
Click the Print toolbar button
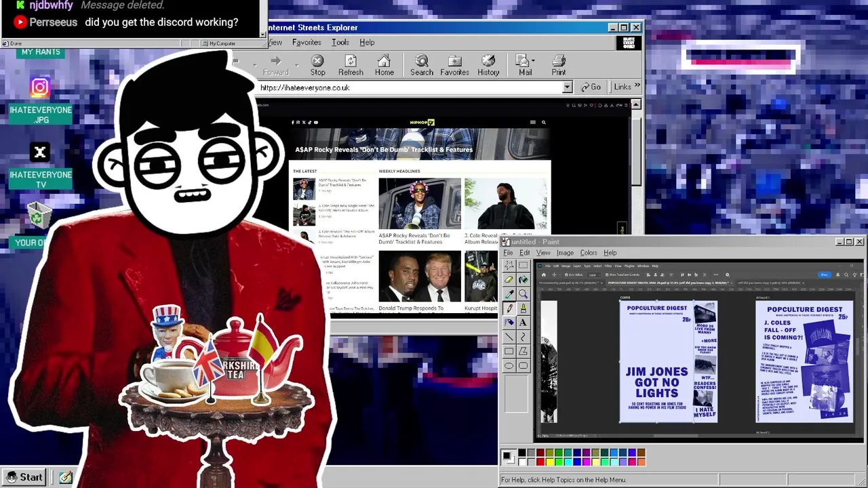point(559,66)
